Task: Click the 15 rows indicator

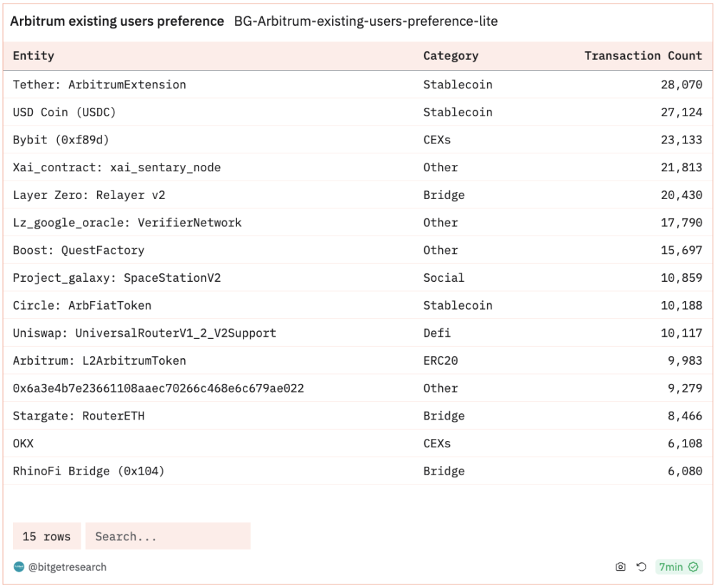Action: click(46, 536)
